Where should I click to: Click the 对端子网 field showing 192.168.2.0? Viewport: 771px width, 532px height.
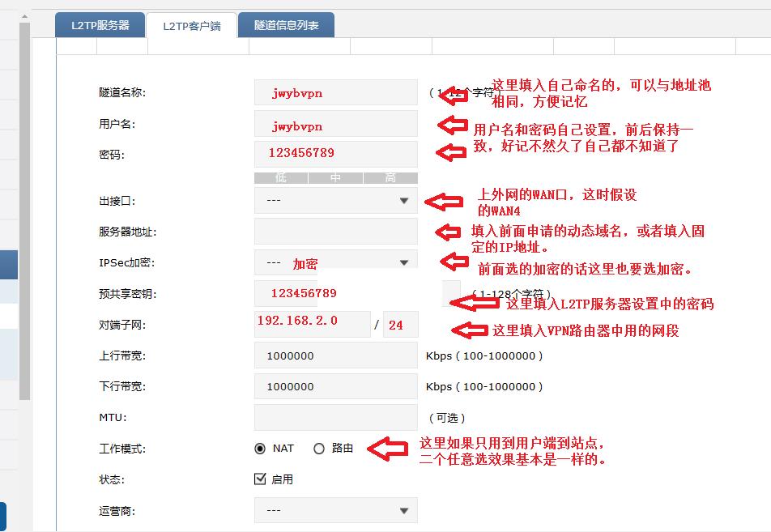[311, 323]
